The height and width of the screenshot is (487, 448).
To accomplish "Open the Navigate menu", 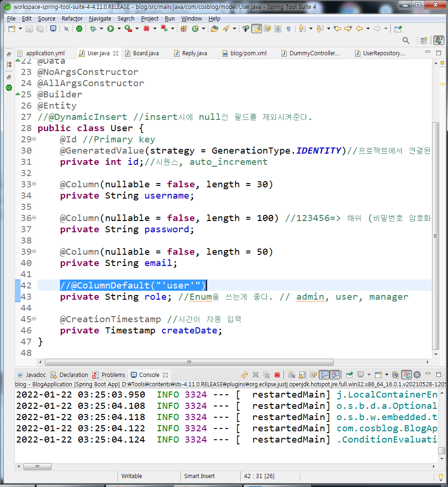I will (100, 19).
